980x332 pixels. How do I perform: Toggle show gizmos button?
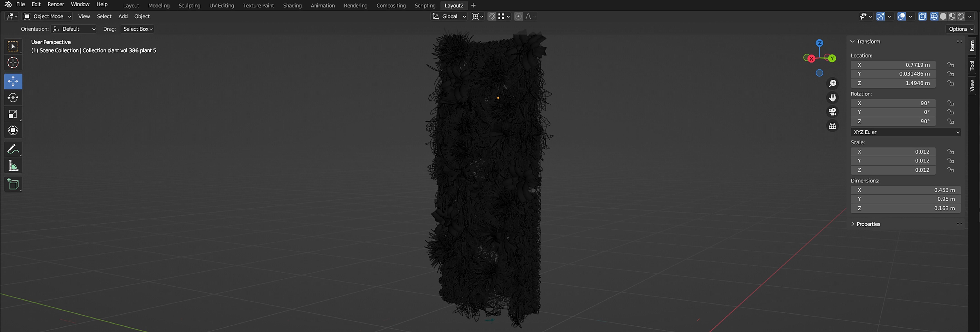coord(880,16)
